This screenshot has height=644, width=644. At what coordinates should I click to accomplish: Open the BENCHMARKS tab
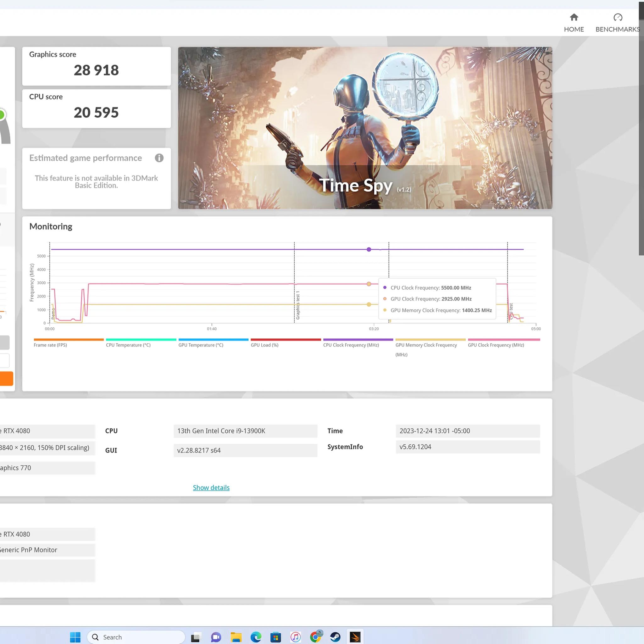pos(617,23)
